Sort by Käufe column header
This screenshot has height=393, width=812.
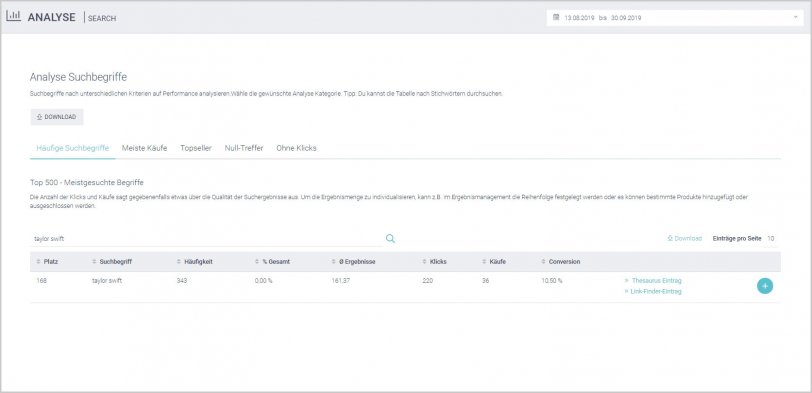click(494, 262)
